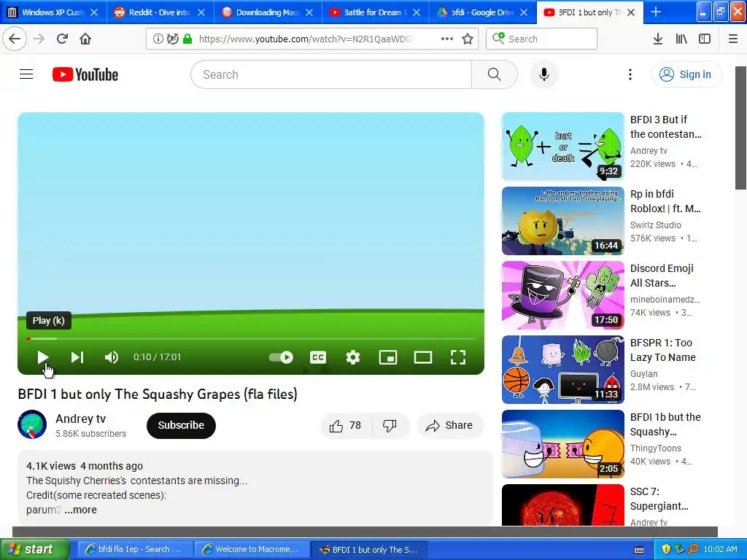Viewport: 747px width, 560px height.
Task: Open the library bookmarks icon
Action: point(681,39)
